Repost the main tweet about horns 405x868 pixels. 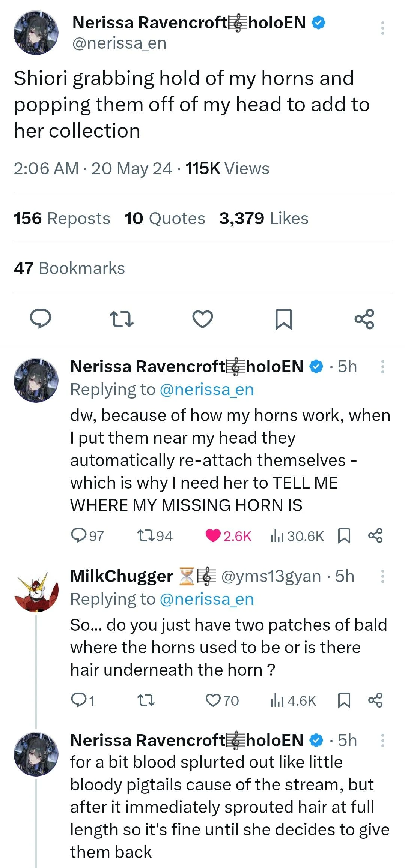tap(122, 319)
